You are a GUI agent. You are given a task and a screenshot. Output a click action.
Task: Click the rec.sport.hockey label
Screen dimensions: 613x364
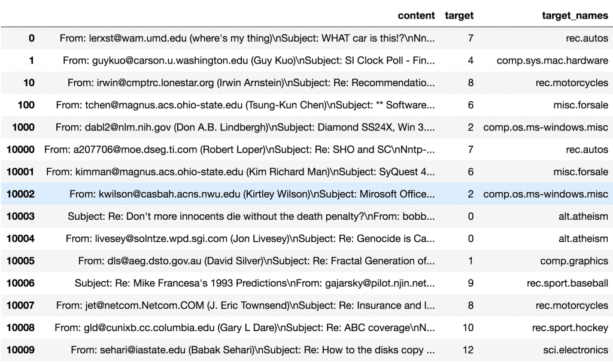(570, 327)
